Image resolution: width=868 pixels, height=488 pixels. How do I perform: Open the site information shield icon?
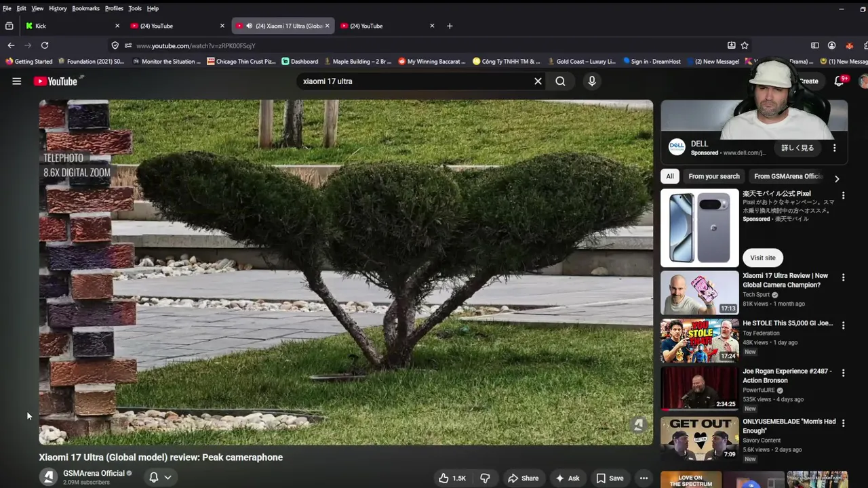pos(115,45)
